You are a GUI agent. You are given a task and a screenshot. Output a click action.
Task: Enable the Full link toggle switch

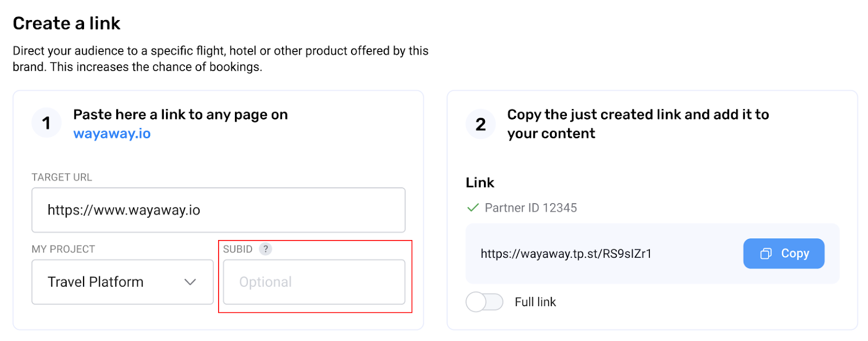click(484, 302)
